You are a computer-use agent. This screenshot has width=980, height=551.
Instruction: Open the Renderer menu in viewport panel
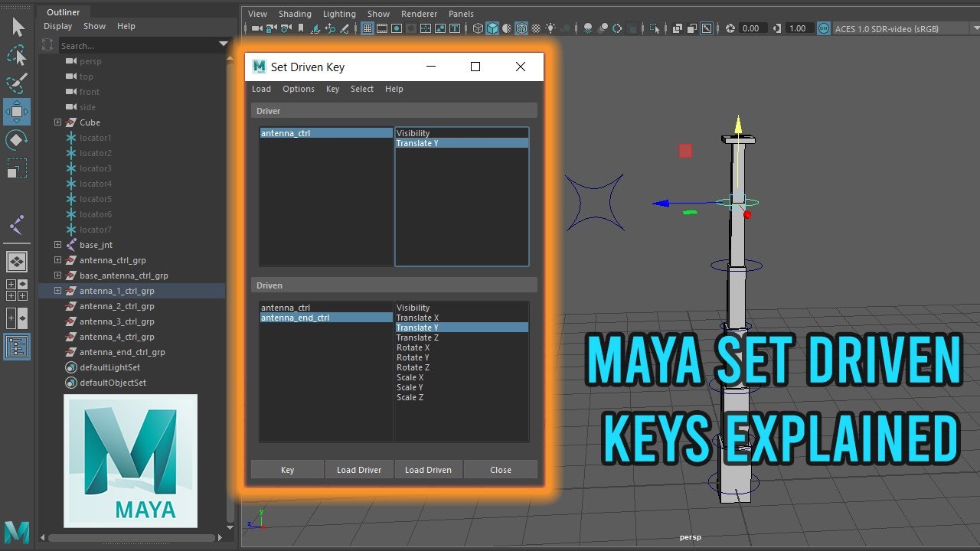tap(420, 14)
